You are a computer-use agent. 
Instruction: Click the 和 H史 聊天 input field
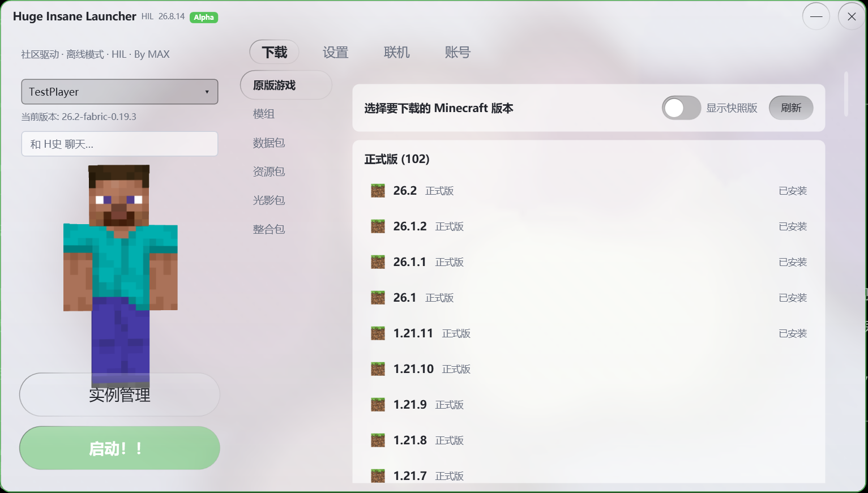(119, 144)
